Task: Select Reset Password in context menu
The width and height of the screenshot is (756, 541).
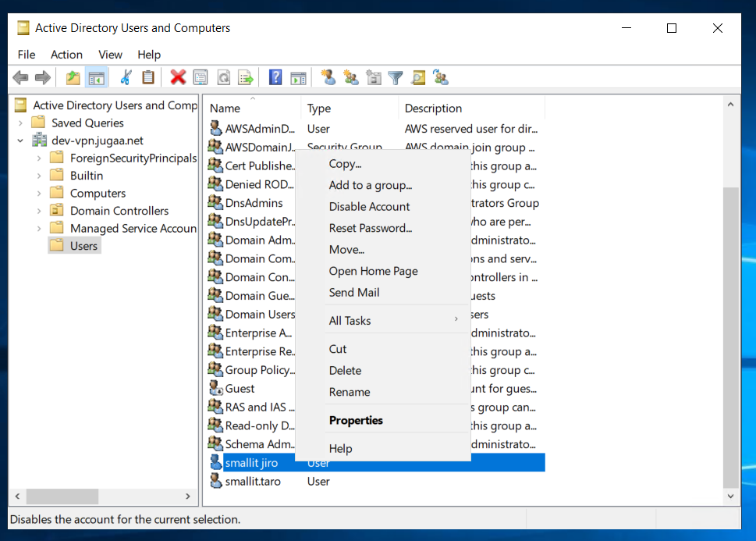Action: tap(370, 228)
